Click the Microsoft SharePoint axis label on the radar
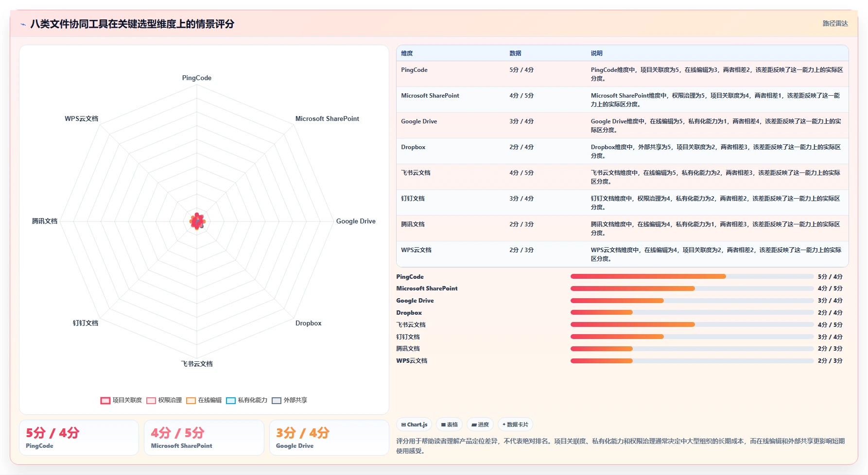Image resolution: width=868 pixels, height=475 pixels. (x=327, y=119)
